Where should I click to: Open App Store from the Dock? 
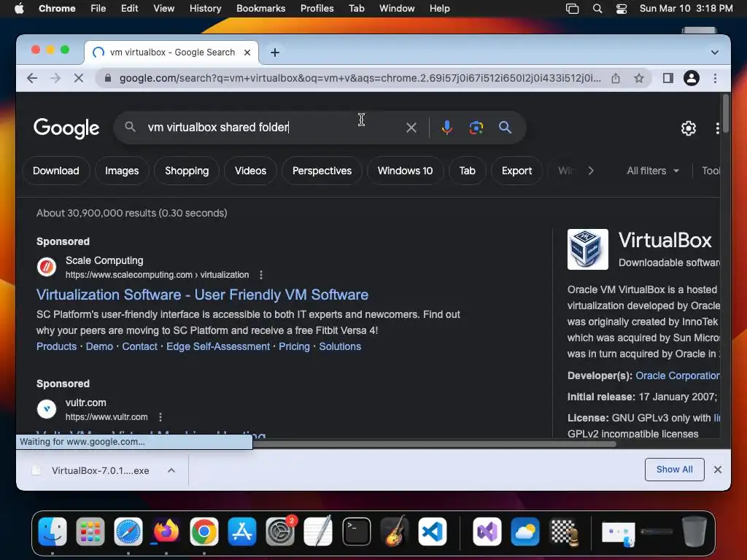(242, 531)
